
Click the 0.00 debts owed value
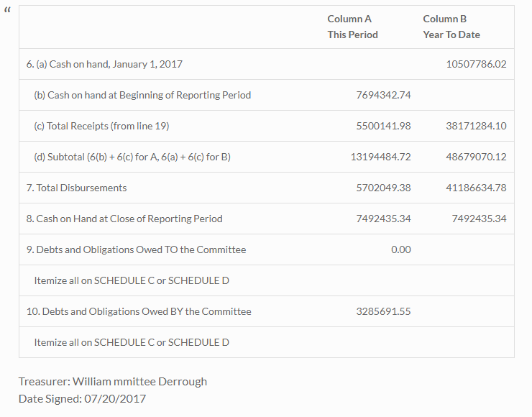pyautogui.click(x=401, y=249)
